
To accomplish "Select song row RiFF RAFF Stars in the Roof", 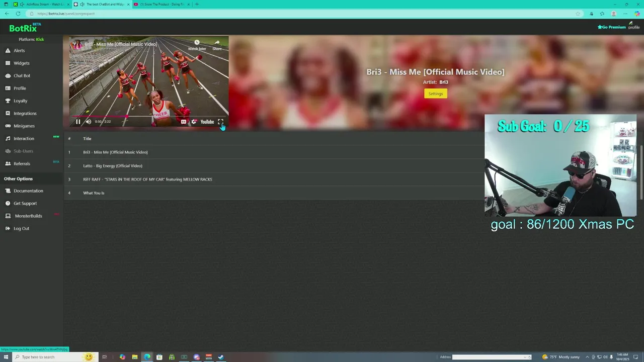I will coord(274,179).
